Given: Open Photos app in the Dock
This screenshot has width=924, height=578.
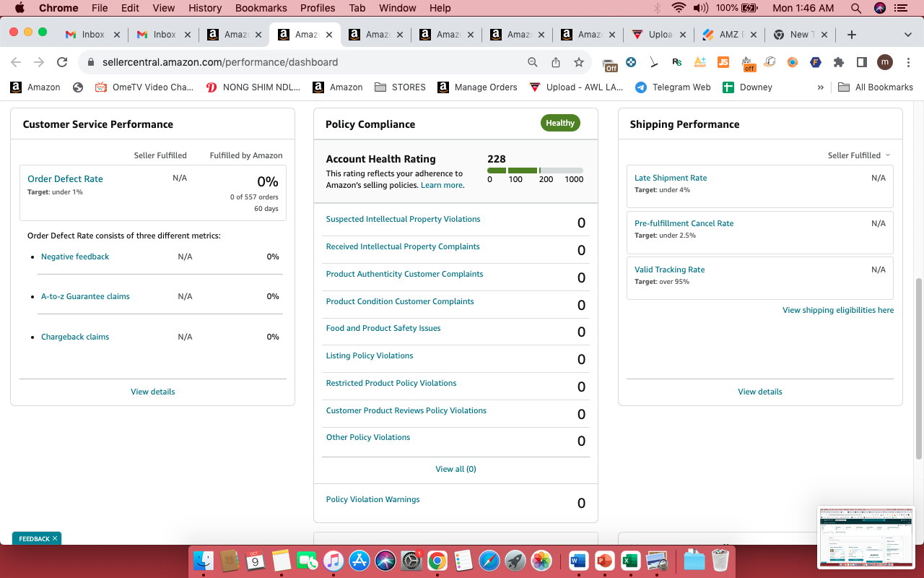Looking at the screenshot, I should tap(541, 560).
